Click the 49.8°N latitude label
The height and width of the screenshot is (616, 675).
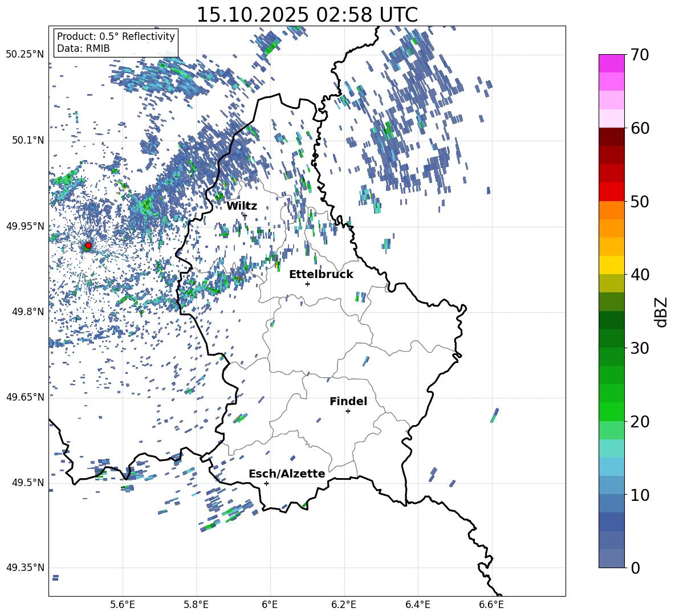click(x=28, y=312)
